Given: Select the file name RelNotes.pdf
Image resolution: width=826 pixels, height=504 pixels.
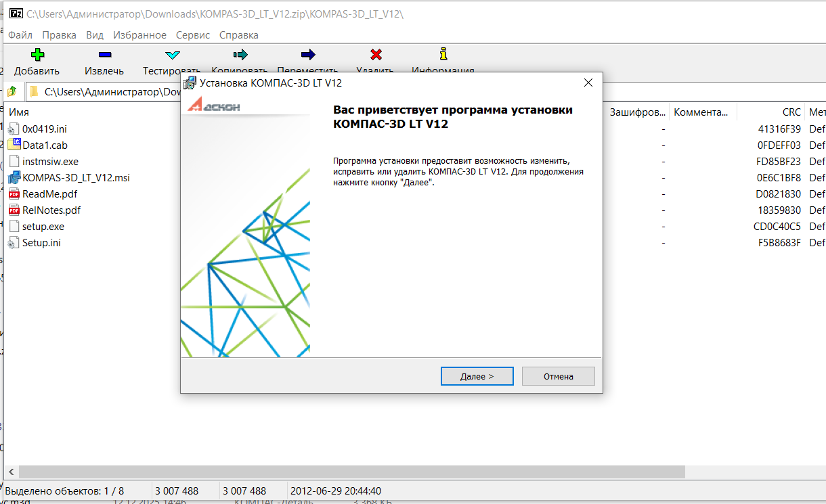Looking at the screenshot, I should click(51, 210).
